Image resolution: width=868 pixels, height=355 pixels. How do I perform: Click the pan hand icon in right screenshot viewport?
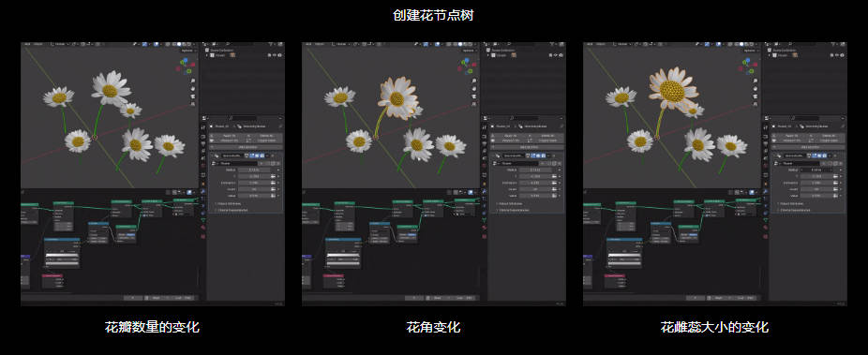[x=756, y=88]
